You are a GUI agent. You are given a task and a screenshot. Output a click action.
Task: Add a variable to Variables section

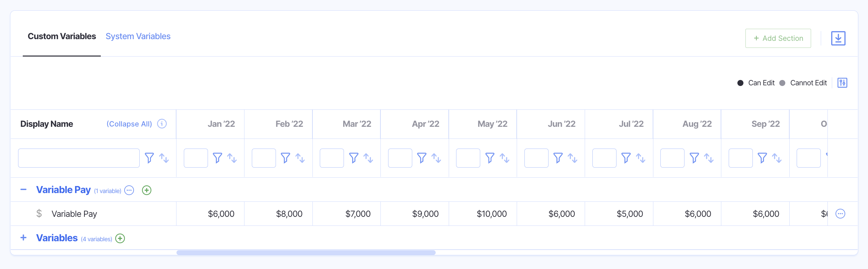pyautogui.click(x=120, y=238)
